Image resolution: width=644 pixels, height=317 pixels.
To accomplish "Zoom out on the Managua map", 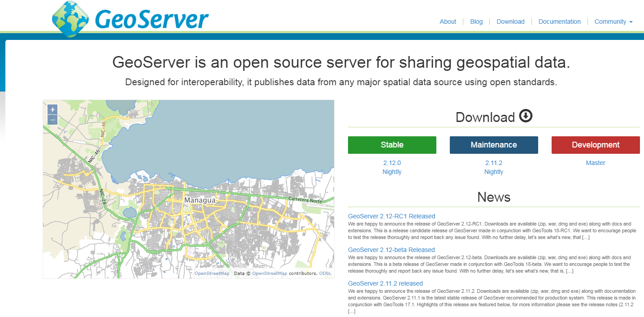I will click(x=52, y=119).
